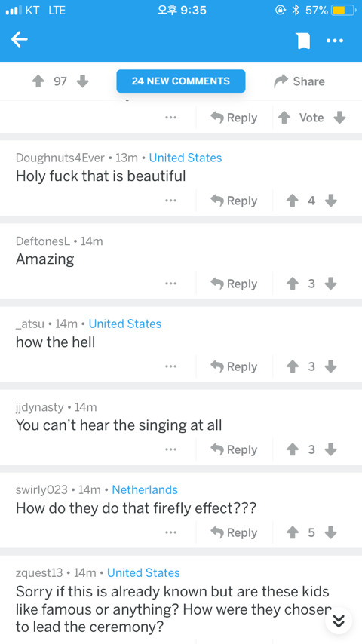Tap the back arrow in header
The width and height of the screenshot is (362, 644).
coord(20,40)
